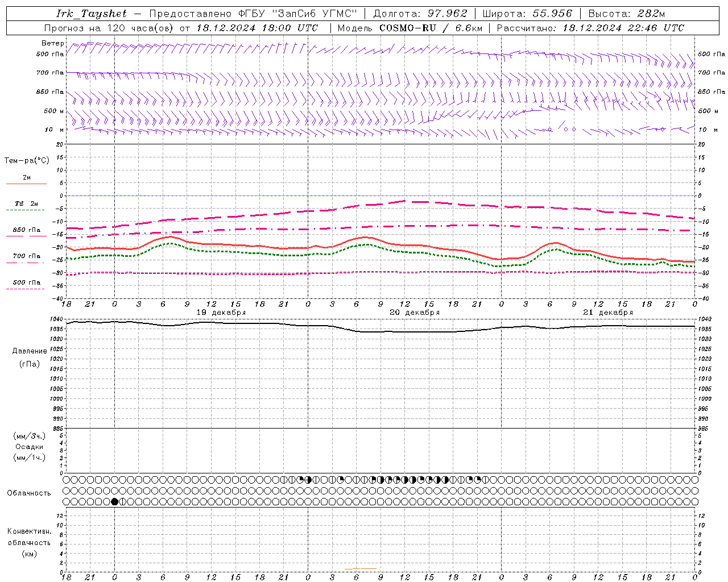Click the 'Конвективн.' label
728x582 pixels.
click(x=29, y=531)
